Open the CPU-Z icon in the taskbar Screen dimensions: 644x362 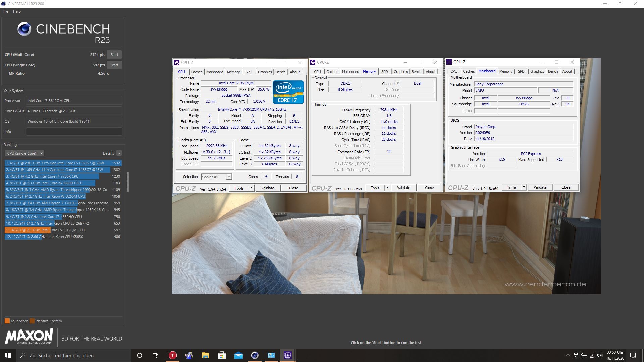(x=288, y=355)
